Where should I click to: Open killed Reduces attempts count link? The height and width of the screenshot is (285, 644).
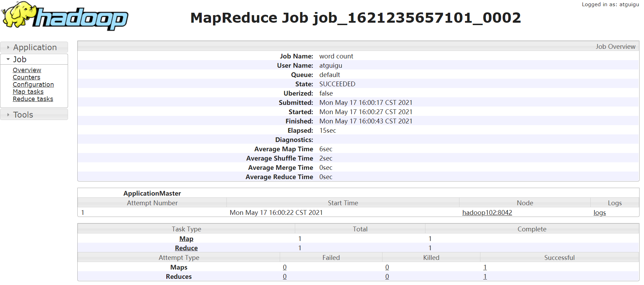coord(387,276)
